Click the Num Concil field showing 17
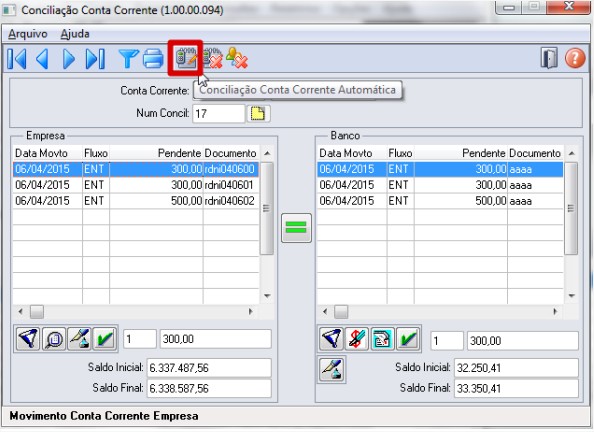 [x=219, y=113]
